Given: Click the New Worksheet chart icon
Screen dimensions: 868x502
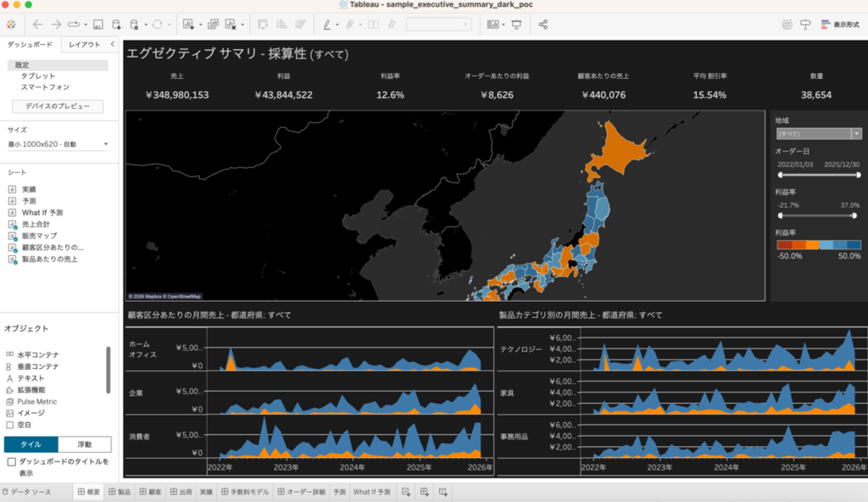Looking at the screenshot, I should tap(188, 25).
